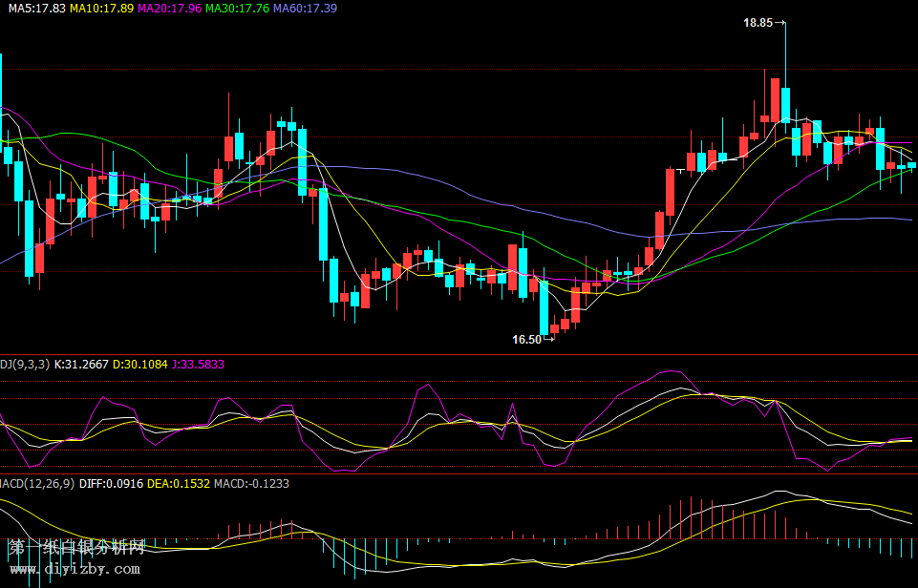The width and height of the screenshot is (918, 588).
Task: Open the www.diyizby.com watermark link
Action: pyautogui.click(x=75, y=569)
